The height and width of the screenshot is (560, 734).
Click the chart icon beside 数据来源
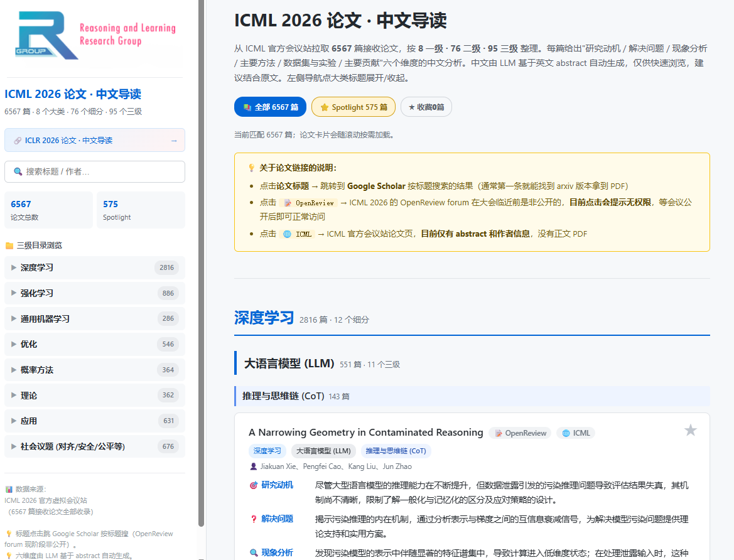(8, 489)
